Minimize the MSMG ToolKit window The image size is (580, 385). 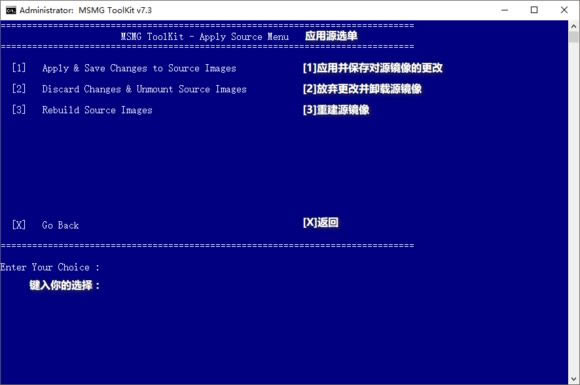(505, 10)
